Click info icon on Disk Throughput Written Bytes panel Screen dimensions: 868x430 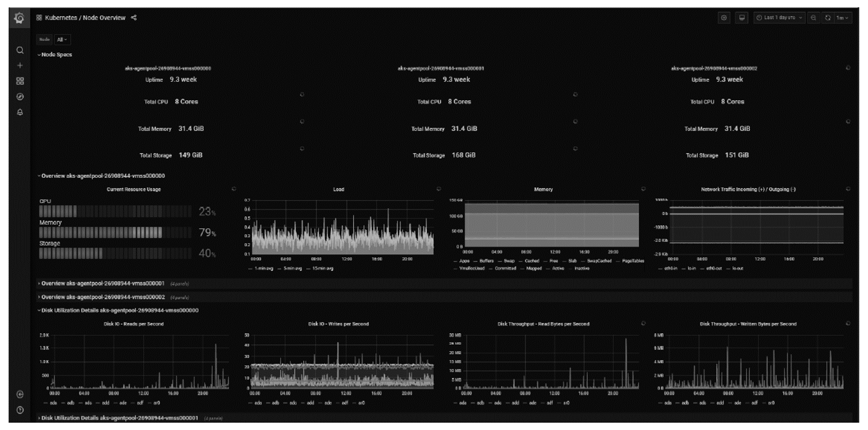coord(848,323)
